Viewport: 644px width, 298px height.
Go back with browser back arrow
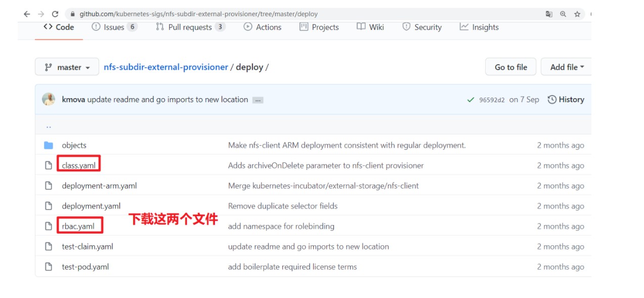27,14
